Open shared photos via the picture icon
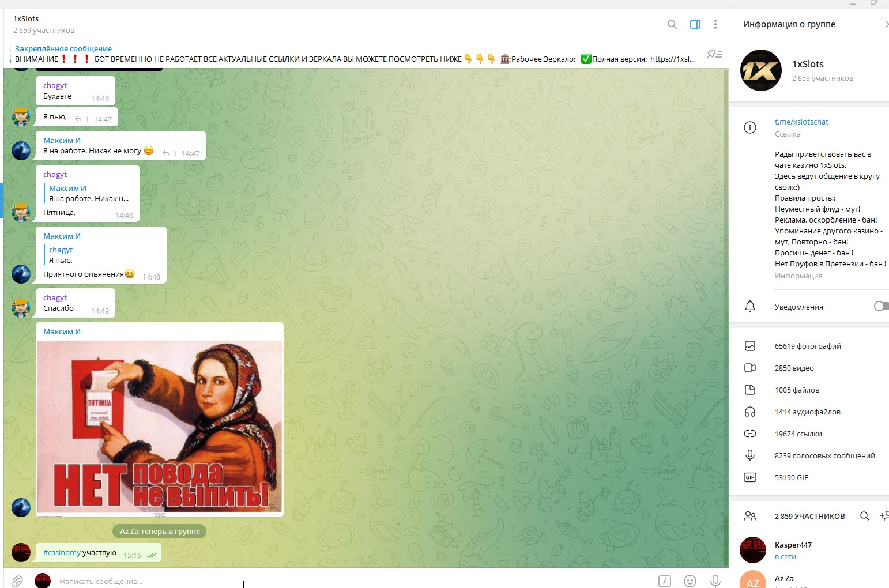Viewport: 889px width, 588px height. coord(750,346)
